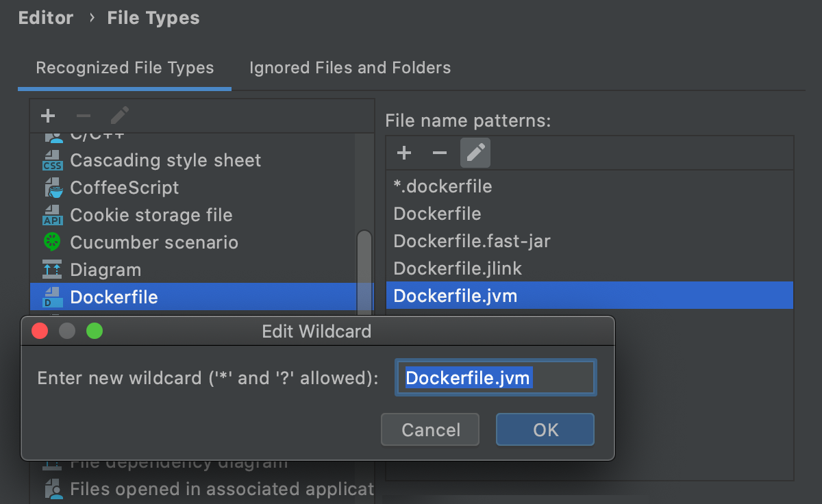The width and height of the screenshot is (822, 504).
Task: Select CoffeeScript file type
Action: 124,188
